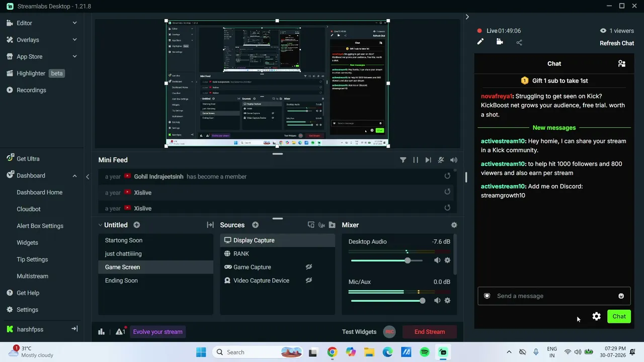Log out using the arrow beside harshfpss
This screenshot has width=644, height=362.
pos(74,329)
